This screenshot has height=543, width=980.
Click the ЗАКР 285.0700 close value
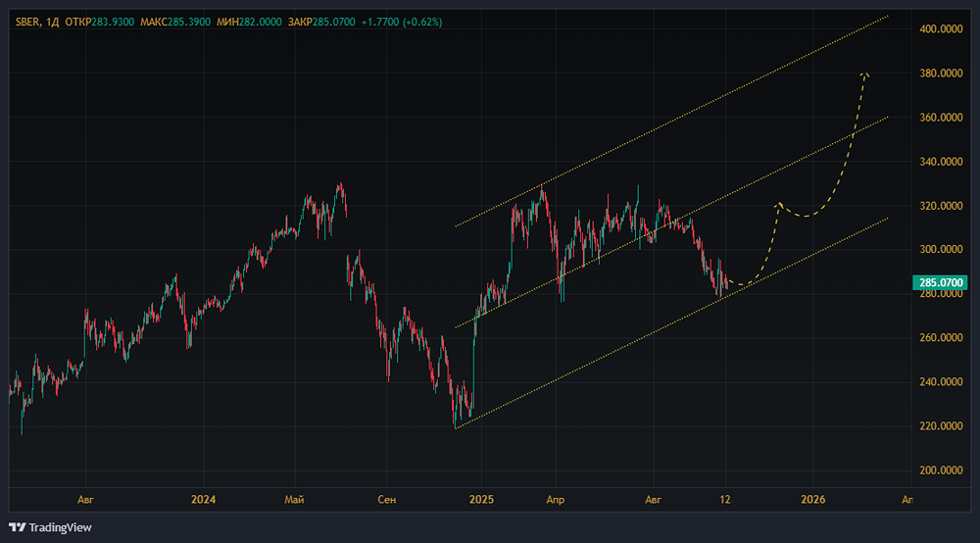click(x=321, y=22)
